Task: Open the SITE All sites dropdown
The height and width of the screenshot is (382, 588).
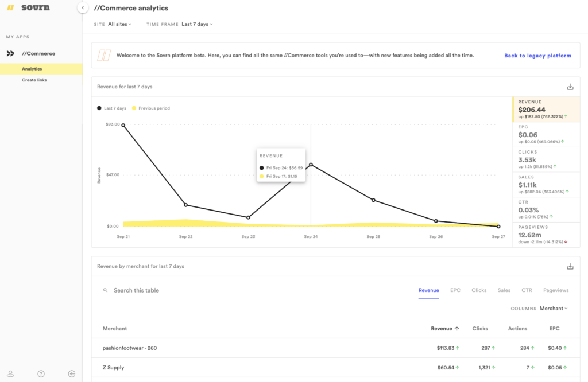Action: coord(119,24)
